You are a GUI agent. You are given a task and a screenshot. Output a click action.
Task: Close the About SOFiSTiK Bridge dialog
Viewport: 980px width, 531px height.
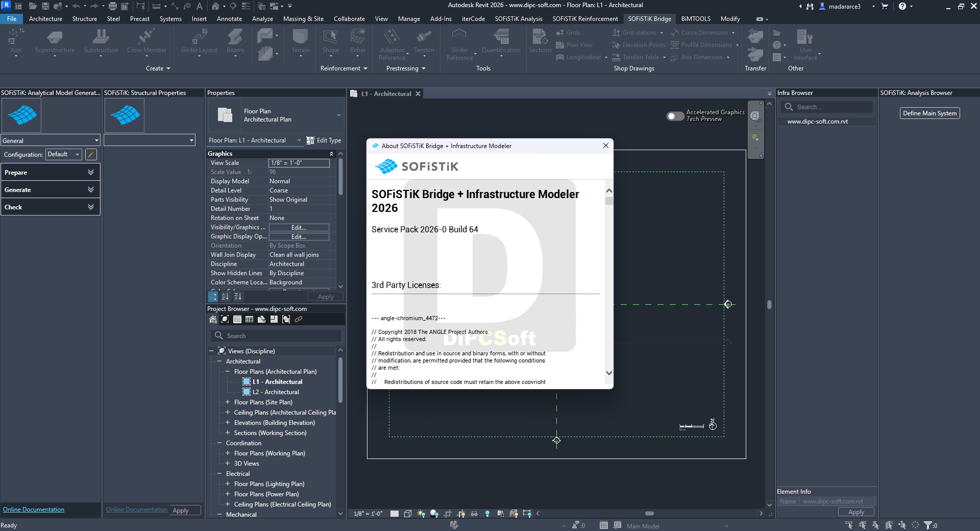click(x=605, y=146)
